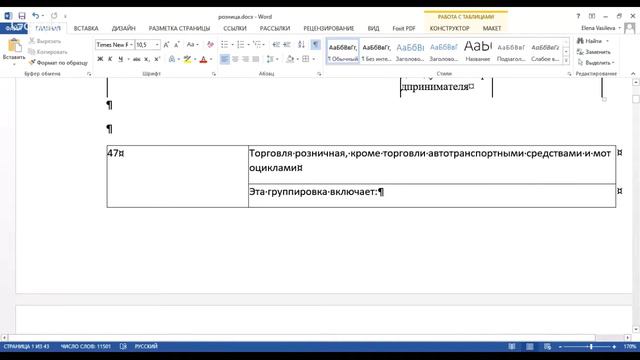Decrease font size with the smaller A icon
Screen dimensions: 640x360
pyautogui.click(x=177, y=44)
